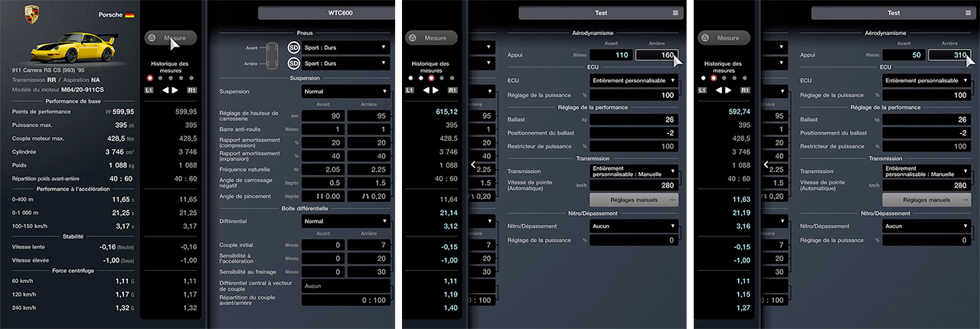
Task: Click Test sheet title above Appui 110
Action: pos(601,13)
